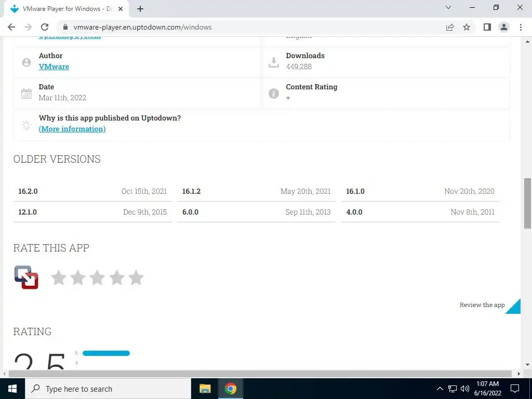Rate the app five stars
The height and width of the screenshot is (399, 532).
click(x=136, y=277)
